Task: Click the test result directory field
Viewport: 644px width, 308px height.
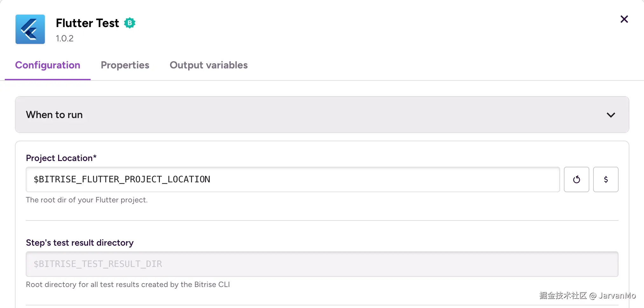Action: tap(322, 264)
